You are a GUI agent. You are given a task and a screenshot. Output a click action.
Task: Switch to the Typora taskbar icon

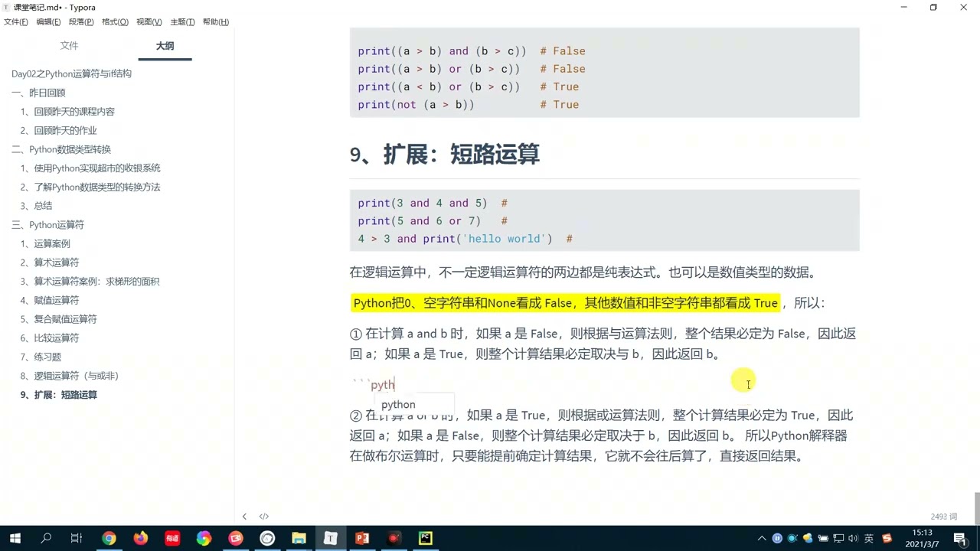pos(330,538)
